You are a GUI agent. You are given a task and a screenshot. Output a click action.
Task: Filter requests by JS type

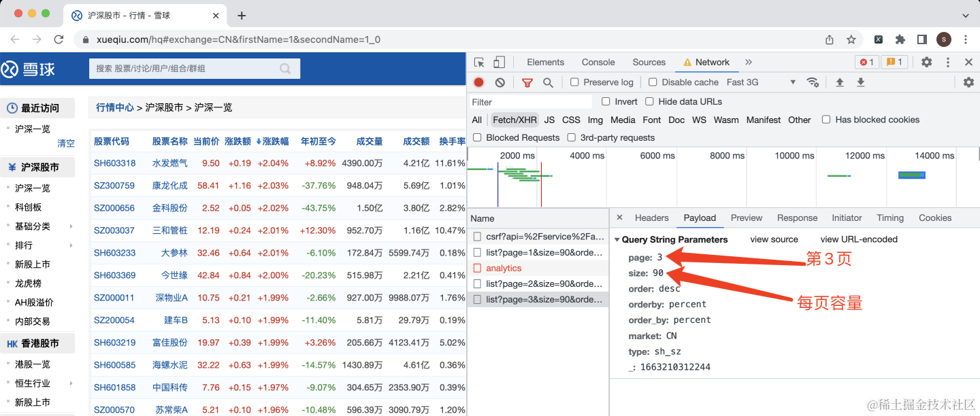coord(549,120)
